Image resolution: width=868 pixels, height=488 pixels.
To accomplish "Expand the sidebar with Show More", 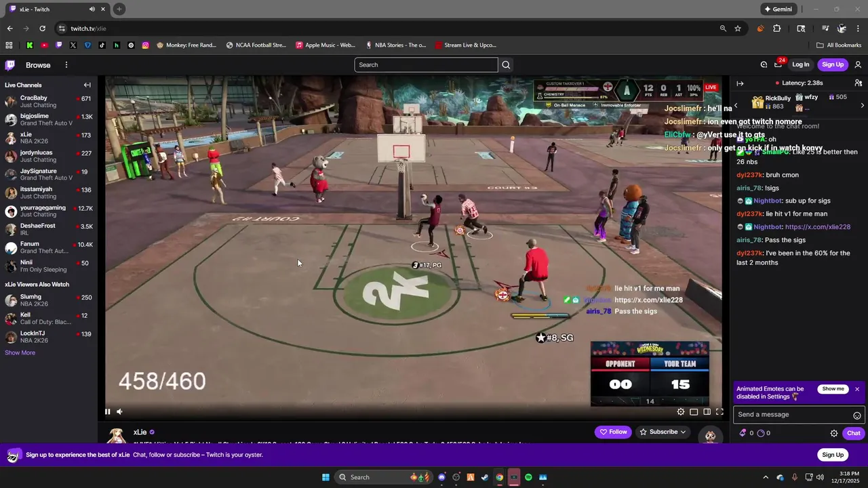I will point(20,353).
